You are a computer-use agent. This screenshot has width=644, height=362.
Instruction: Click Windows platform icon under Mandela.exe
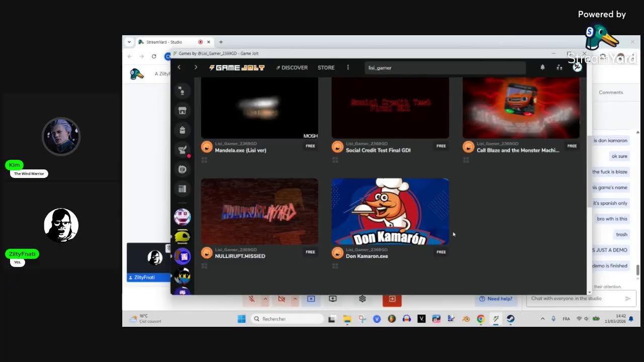[x=204, y=160]
